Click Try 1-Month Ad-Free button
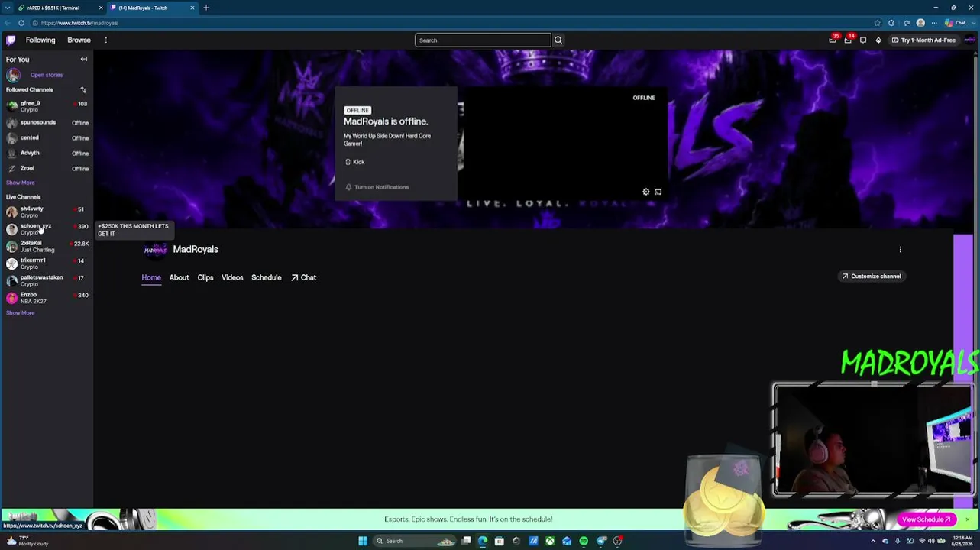The image size is (980, 550). pos(923,40)
